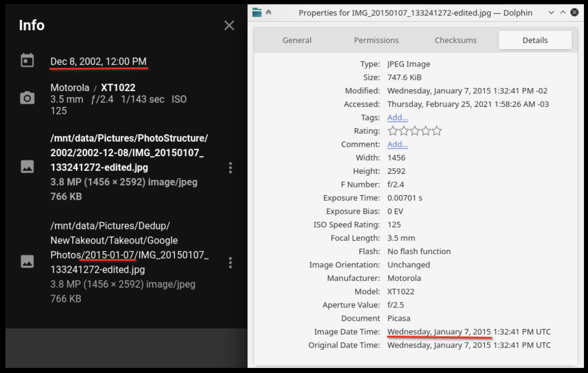Click Add link next to Comment

click(x=397, y=144)
